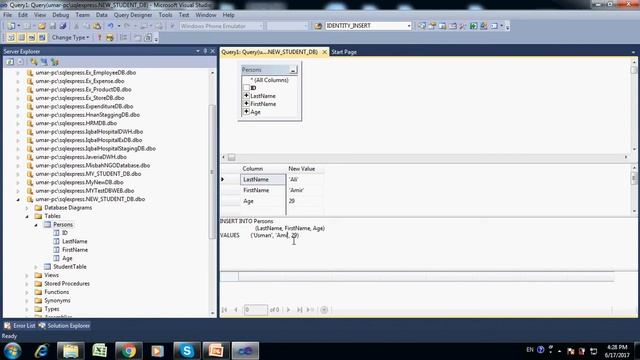The height and width of the screenshot is (360, 640).
Task: Uncheck FirstName column checkbox in Persons
Action: (x=246, y=104)
